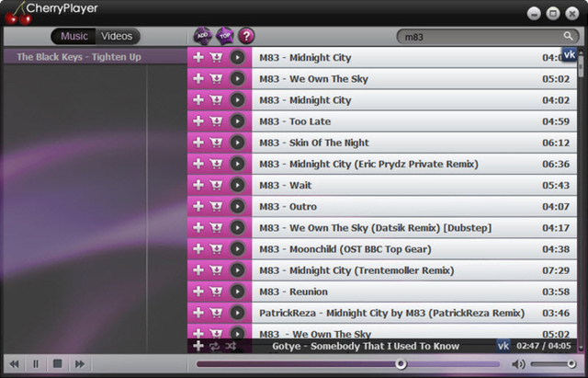Toggle repeat mode

214,347
